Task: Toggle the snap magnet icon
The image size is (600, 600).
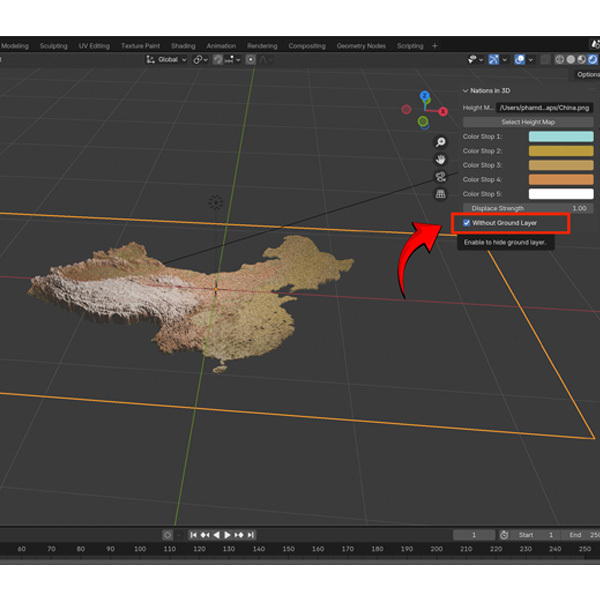Action: click(x=218, y=60)
